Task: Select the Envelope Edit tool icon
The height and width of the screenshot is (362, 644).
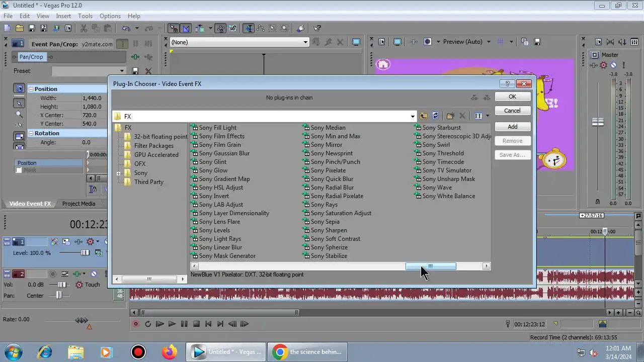Action: (261, 29)
